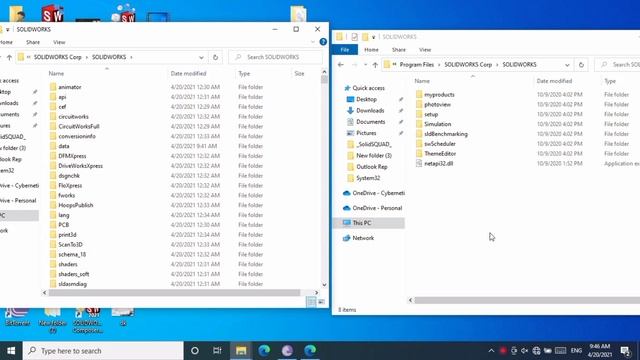The height and width of the screenshot is (360, 640).
Task: Expand address history dropdown in left window
Action: pyautogui.click(x=201, y=58)
